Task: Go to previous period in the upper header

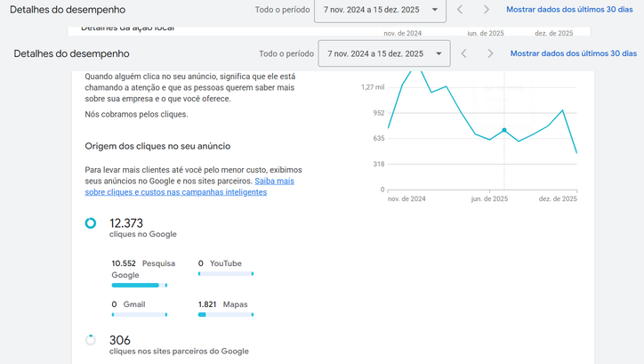Action: pyautogui.click(x=460, y=10)
